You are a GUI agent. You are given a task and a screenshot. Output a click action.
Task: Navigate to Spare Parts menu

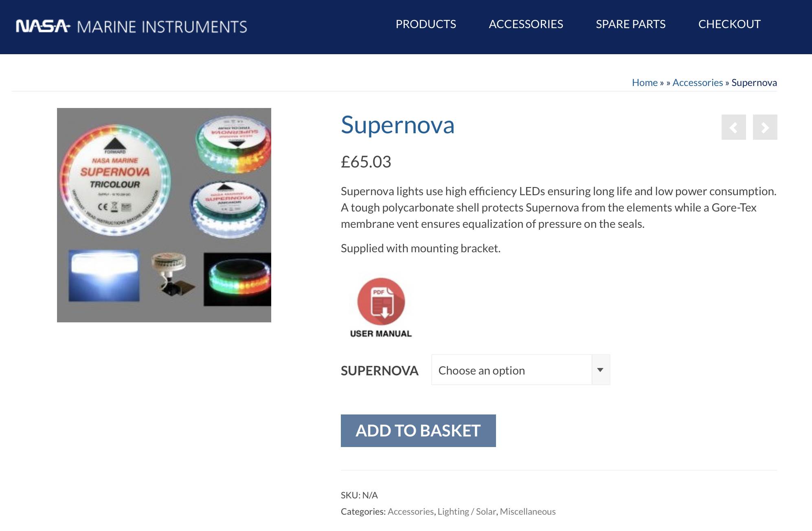(630, 24)
